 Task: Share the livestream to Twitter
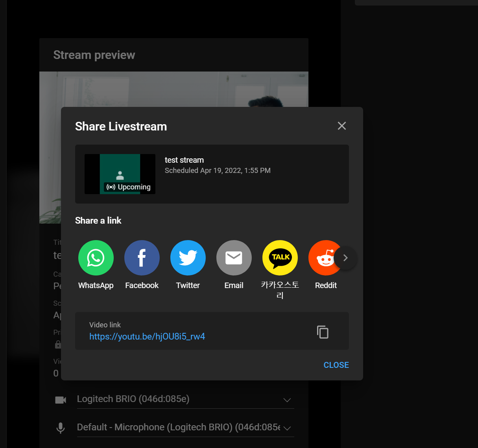click(x=188, y=258)
